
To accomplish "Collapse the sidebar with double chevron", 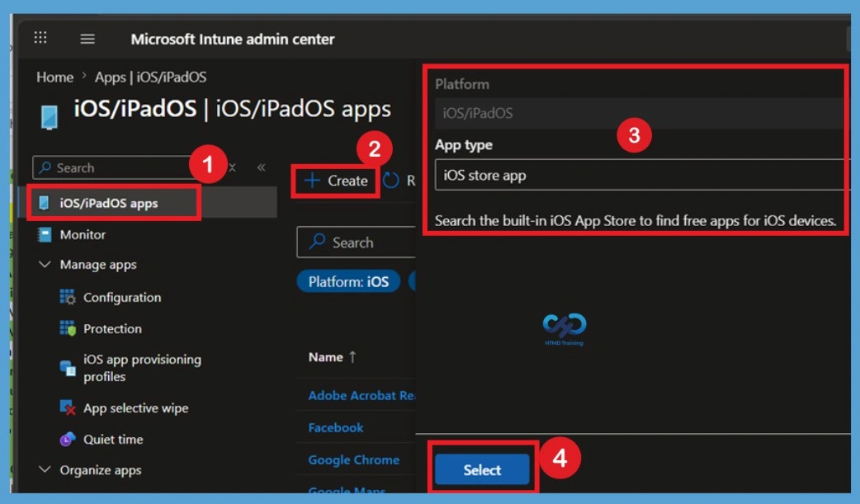I will [261, 167].
